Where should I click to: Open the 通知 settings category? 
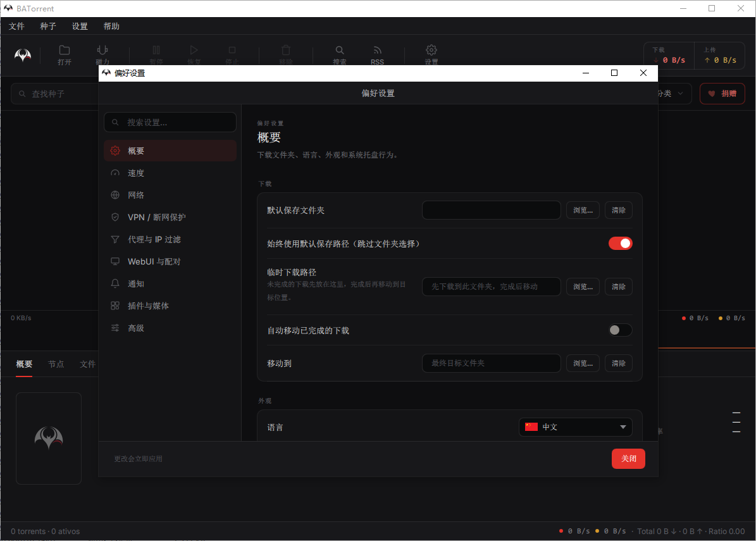pyautogui.click(x=170, y=284)
